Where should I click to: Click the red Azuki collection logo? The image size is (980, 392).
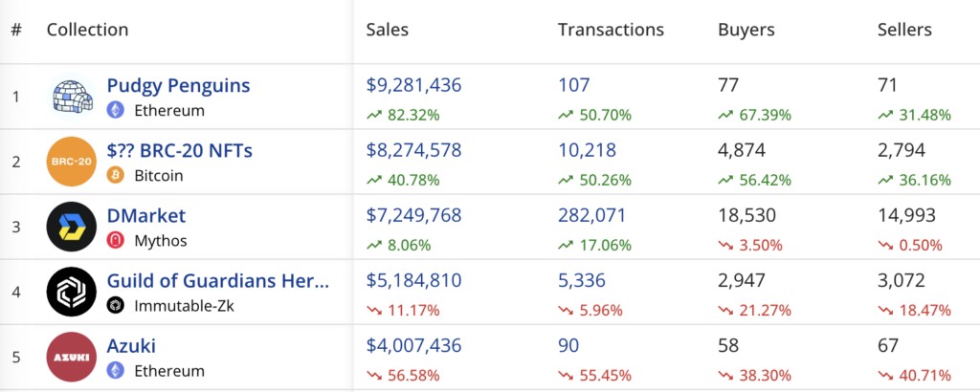coord(72,357)
